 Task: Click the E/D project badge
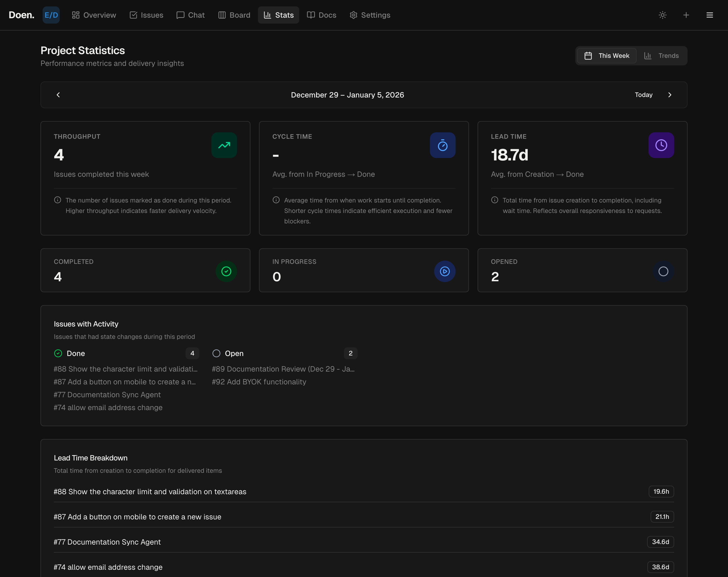(x=51, y=15)
